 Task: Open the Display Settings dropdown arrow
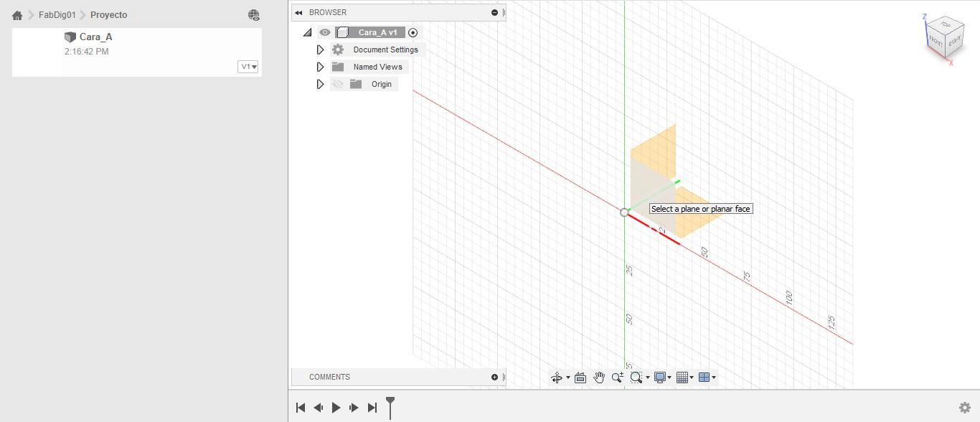click(670, 378)
